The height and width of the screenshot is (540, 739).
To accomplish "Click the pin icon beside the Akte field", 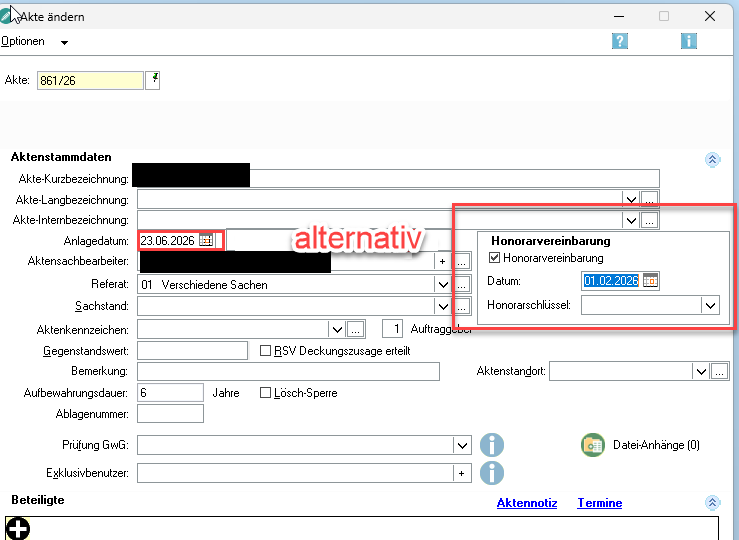I will pos(153,80).
